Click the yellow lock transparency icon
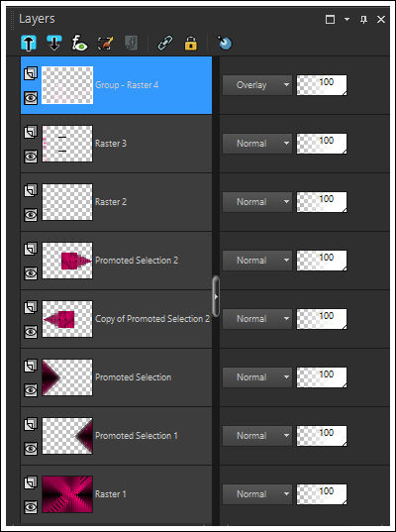396x532 pixels. click(191, 44)
